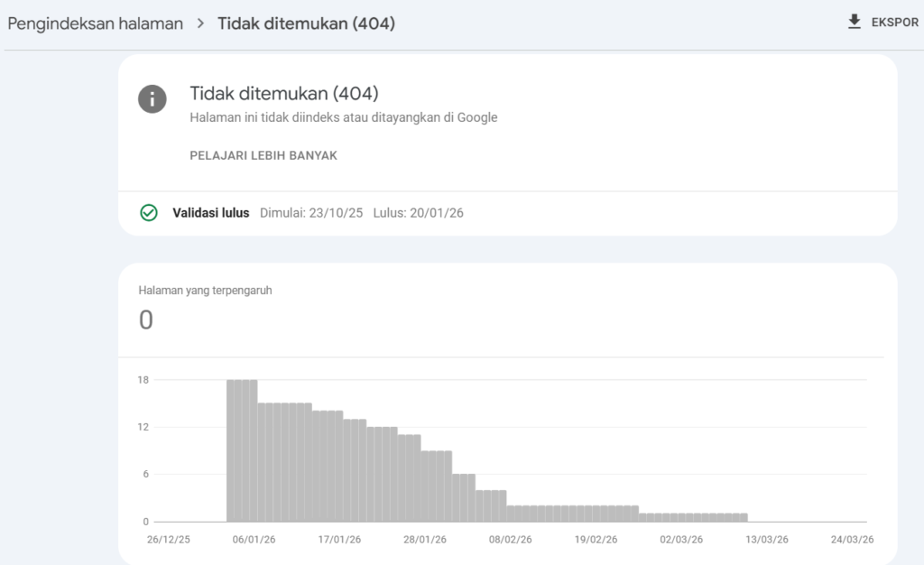924x565 pixels.
Task: Click the affected pages count 0
Action: tap(145, 320)
